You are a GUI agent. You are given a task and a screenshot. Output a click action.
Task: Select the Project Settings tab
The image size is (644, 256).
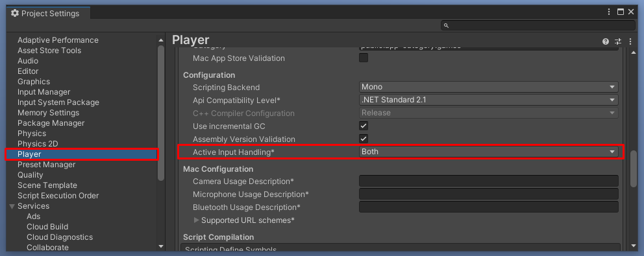tap(49, 13)
